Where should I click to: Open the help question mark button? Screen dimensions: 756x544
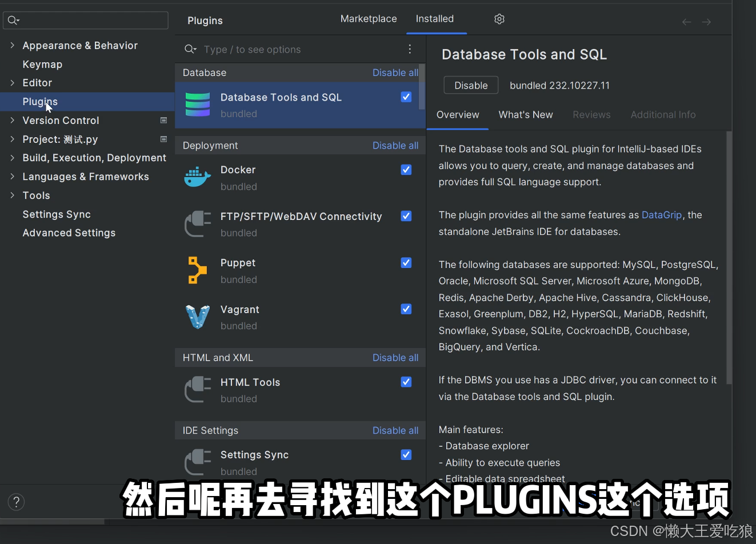(x=16, y=502)
